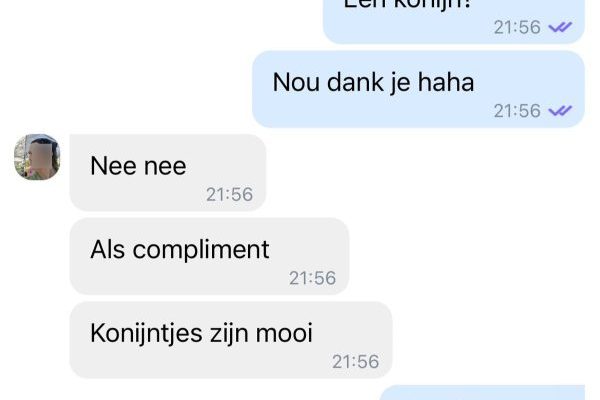600x400 pixels.
Task: Select the 'Nee nee' message bubble
Action: coord(168,172)
